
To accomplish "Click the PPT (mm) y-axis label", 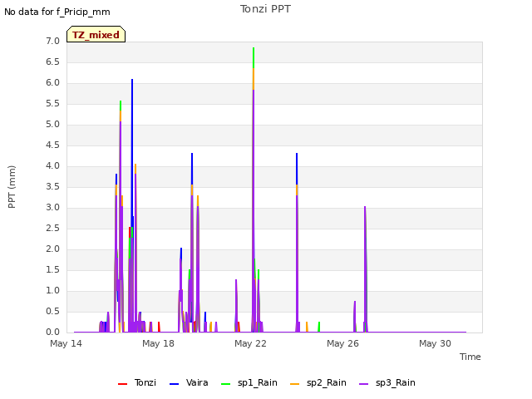I will pos(12,186).
